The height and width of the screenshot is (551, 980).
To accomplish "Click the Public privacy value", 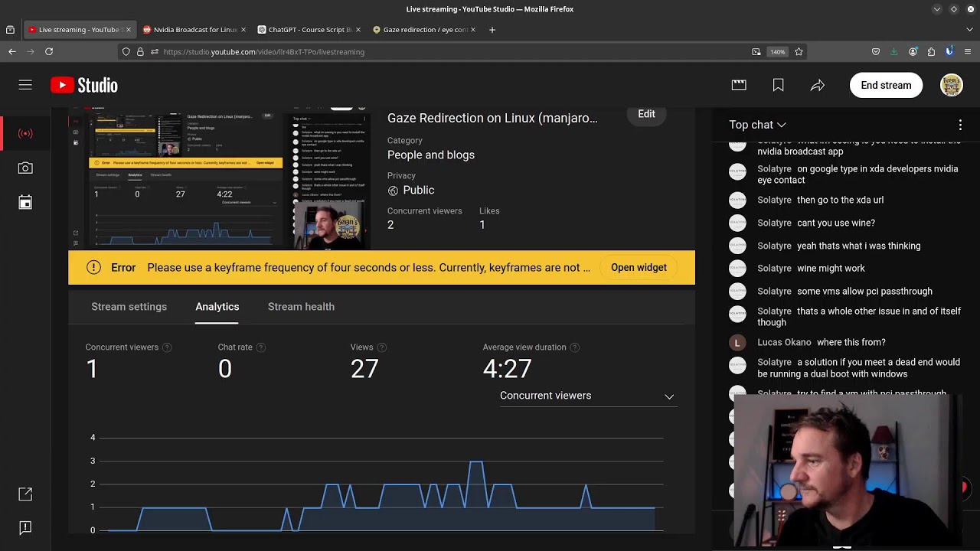I will [x=419, y=190].
